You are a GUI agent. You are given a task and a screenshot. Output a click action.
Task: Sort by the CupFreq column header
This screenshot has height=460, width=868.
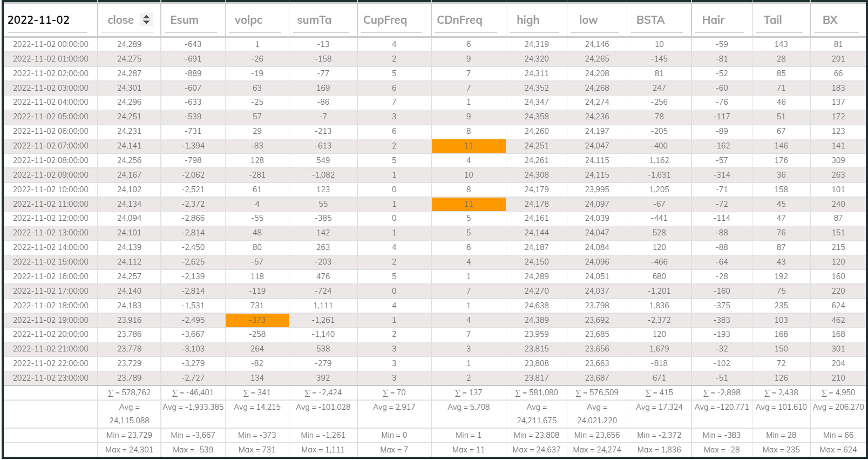(x=385, y=20)
